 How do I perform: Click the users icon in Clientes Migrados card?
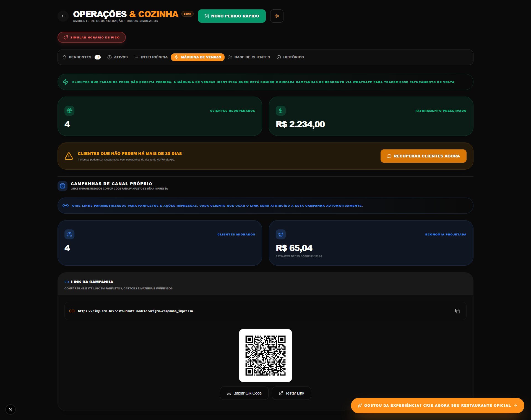pos(69,234)
